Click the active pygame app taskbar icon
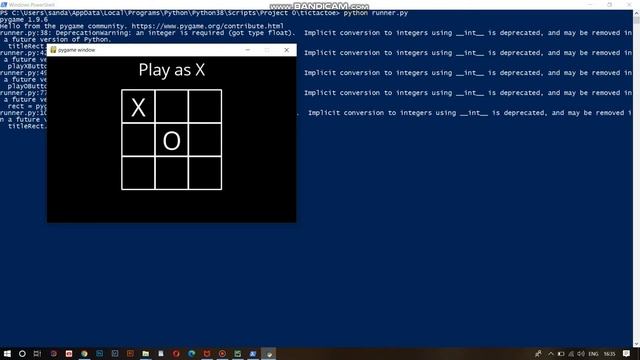 (x=269, y=353)
